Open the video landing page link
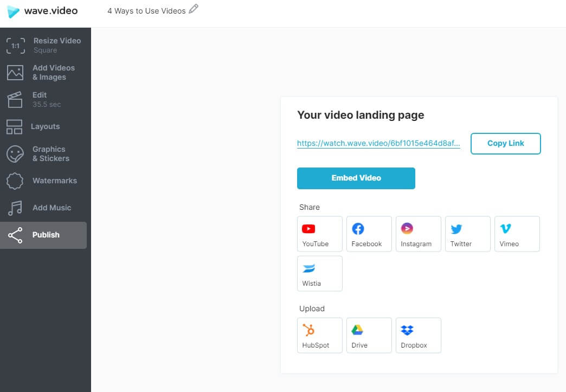 [x=378, y=143]
